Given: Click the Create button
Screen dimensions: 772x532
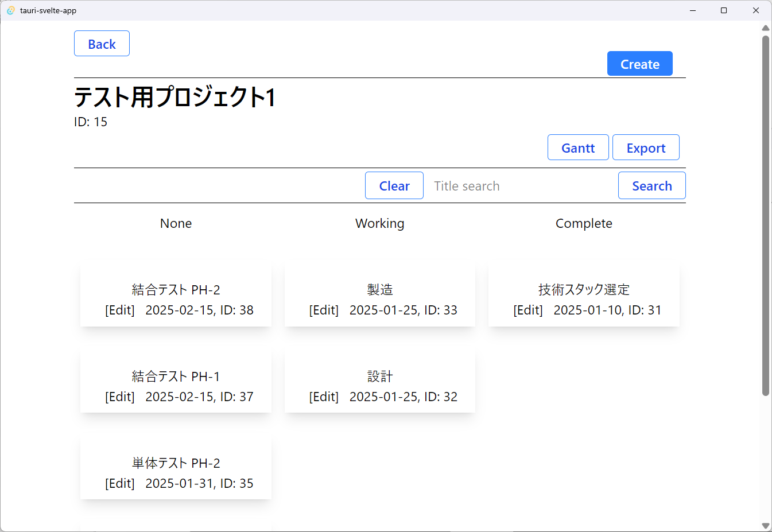Looking at the screenshot, I should [x=639, y=63].
